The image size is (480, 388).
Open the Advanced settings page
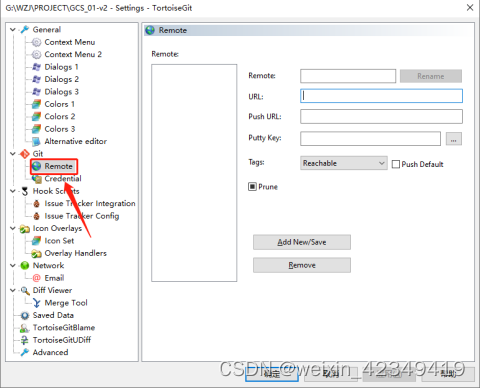[x=50, y=353]
